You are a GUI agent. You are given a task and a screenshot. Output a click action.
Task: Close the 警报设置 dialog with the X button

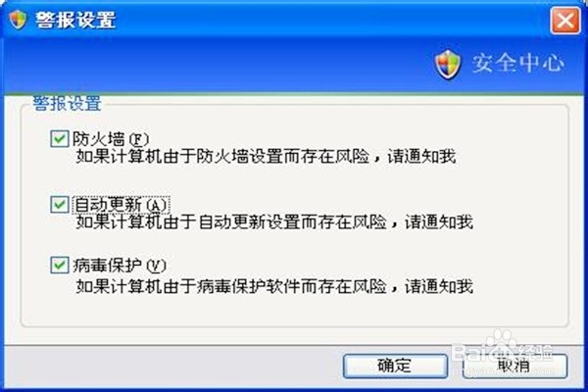point(565,21)
